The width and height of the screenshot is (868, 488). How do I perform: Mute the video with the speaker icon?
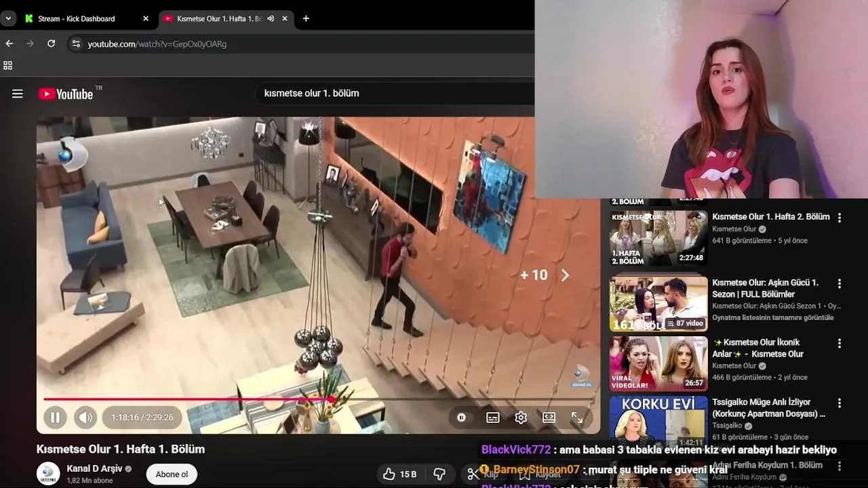[85, 418]
